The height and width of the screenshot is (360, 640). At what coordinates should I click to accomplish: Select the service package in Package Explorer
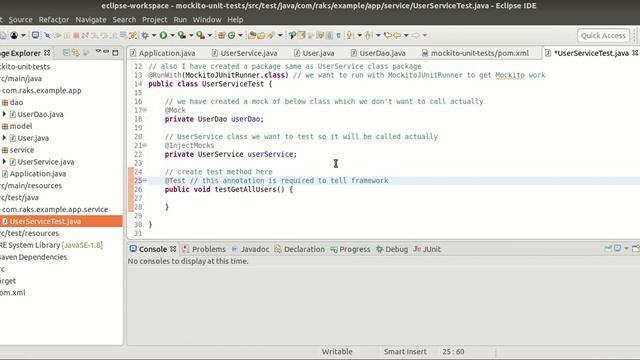coord(22,150)
